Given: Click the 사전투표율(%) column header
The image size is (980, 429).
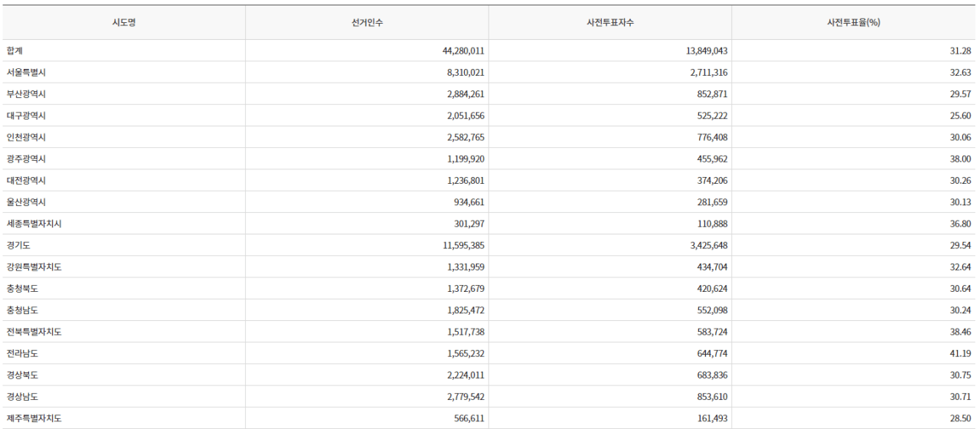Looking at the screenshot, I should coord(854,22).
